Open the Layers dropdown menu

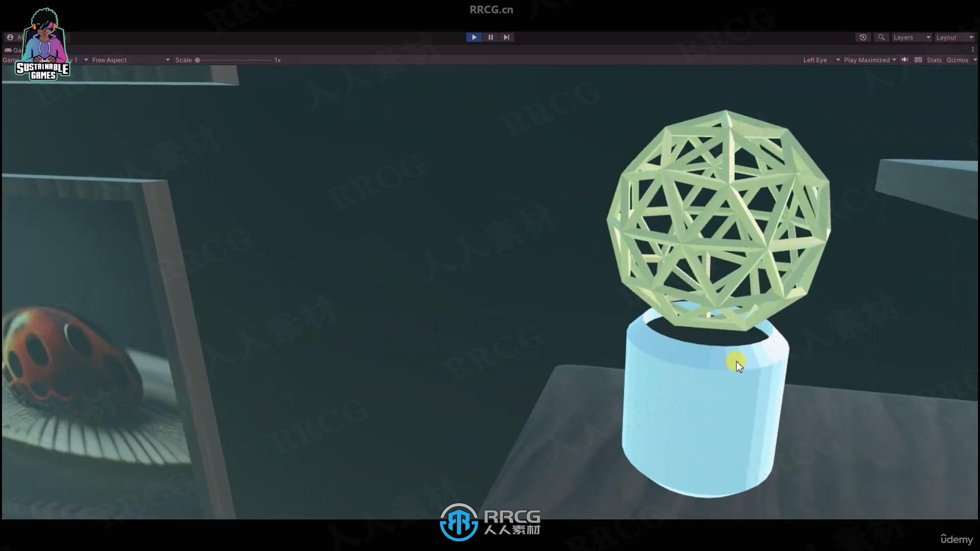coord(910,37)
